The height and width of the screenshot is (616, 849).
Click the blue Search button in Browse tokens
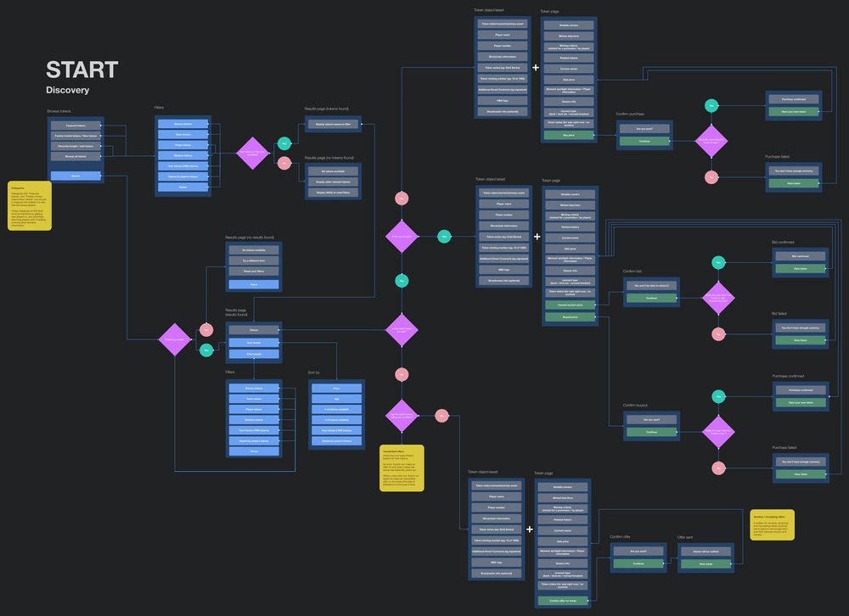coord(76,176)
